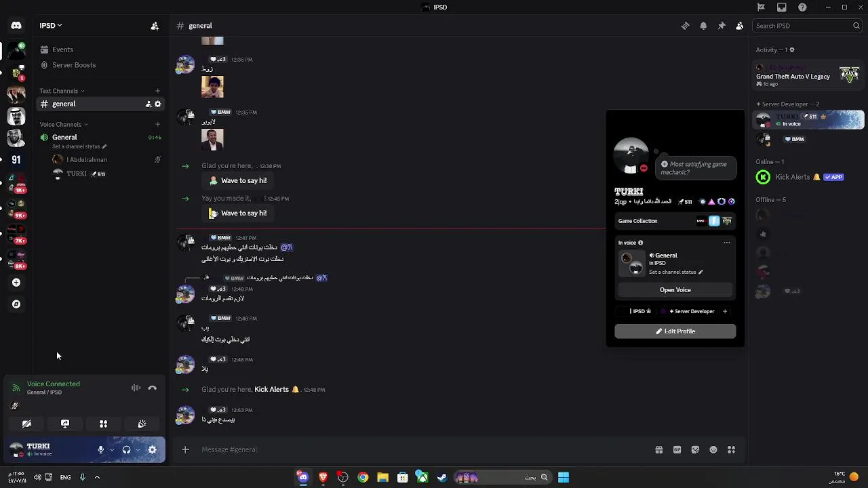Set a channel status under General
Screen dimensions: 868x488
pyautogui.click(x=79, y=146)
